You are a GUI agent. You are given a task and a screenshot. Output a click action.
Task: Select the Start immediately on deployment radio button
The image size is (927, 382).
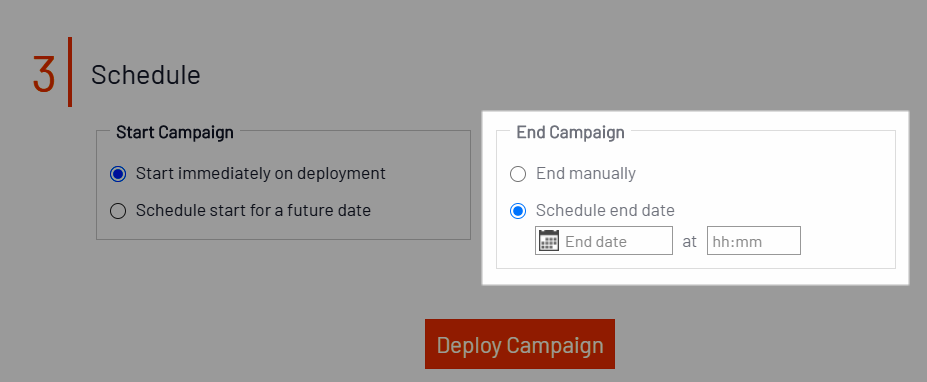coord(118,174)
